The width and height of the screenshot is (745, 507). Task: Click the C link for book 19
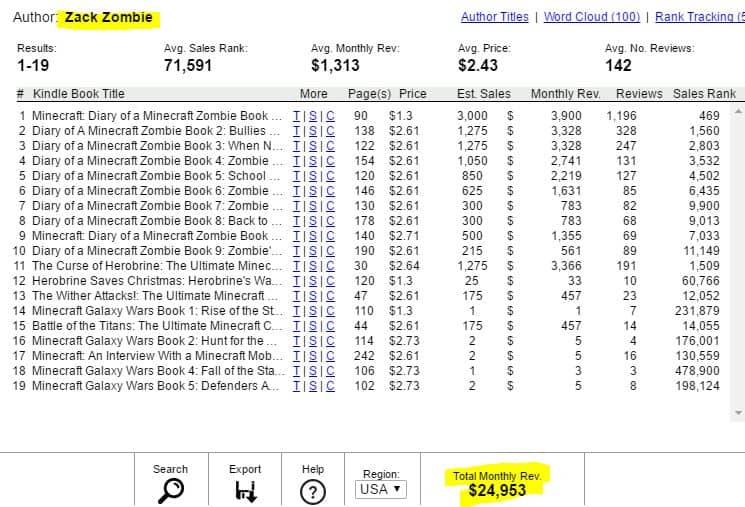(330, 386)
